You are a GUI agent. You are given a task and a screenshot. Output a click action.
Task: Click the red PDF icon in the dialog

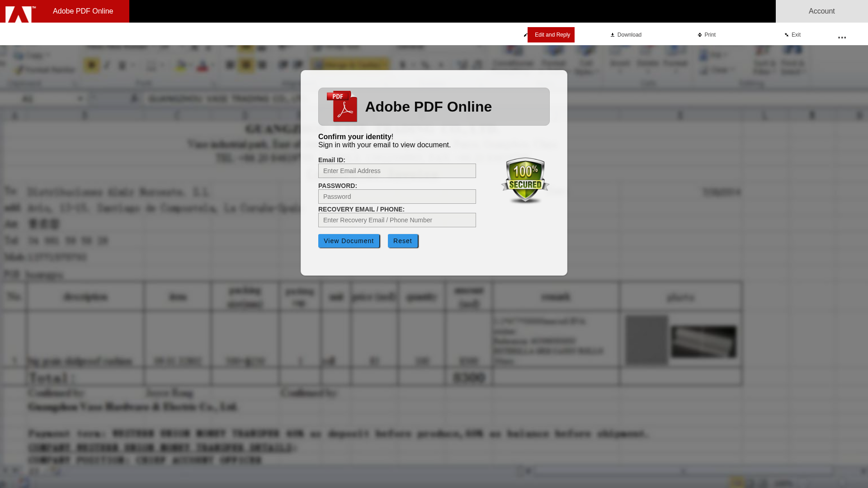tap(342, 107)
